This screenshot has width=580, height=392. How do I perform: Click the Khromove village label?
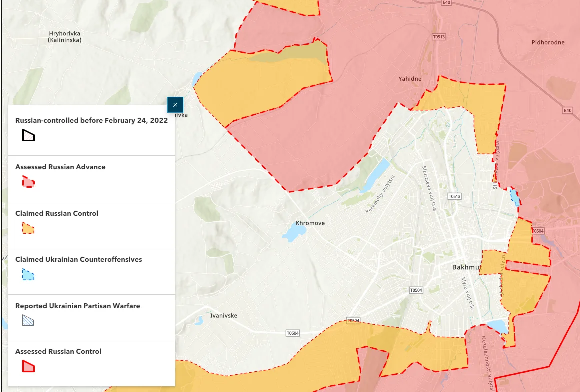pos(310,223)
